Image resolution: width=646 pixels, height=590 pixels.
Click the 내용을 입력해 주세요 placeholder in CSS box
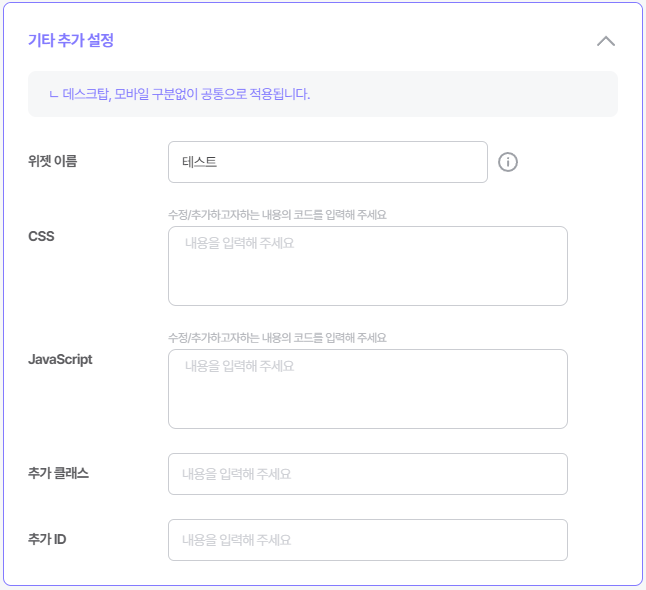pyautogui.click(x=239, y=243)
